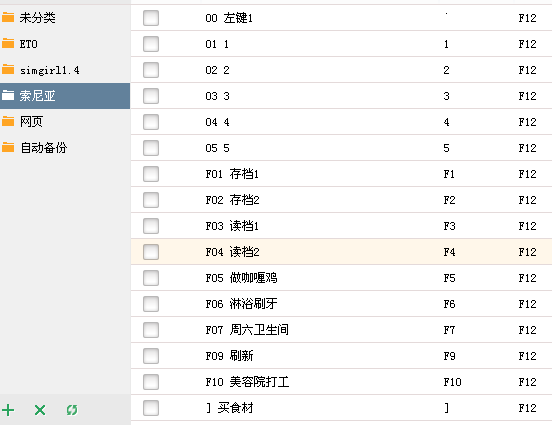Select the F09 刷新 script name
Viewport: 552px width, 425px height.
(x=229, y=356)
